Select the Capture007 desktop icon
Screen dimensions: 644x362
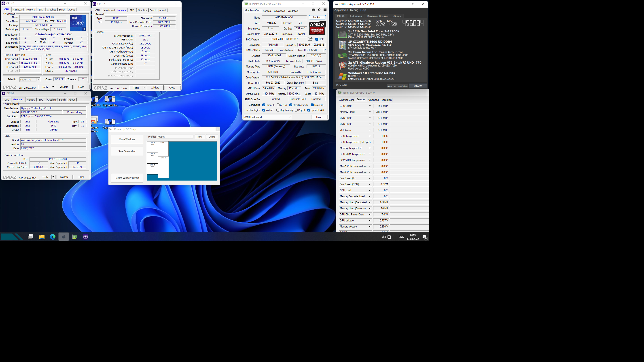click(110, 101)
